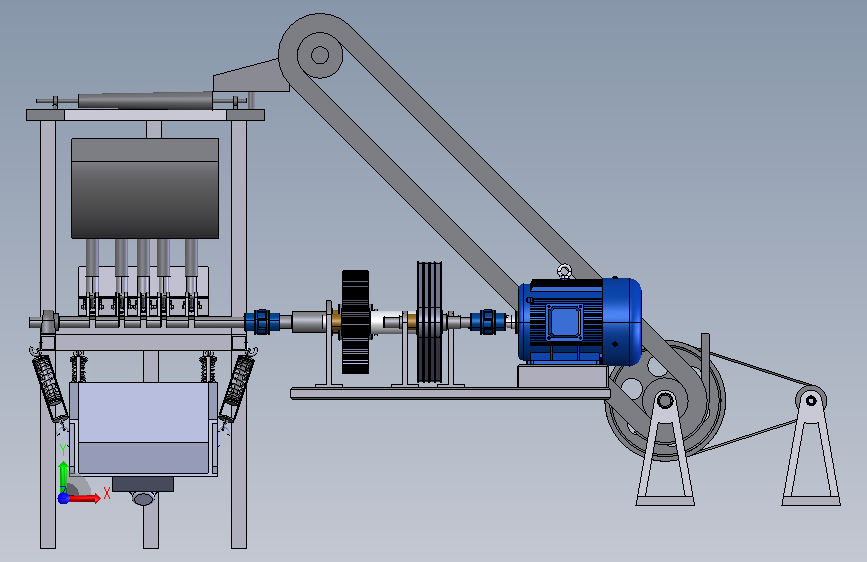Select the long base plate under the shaft

click(x=451, y=393)
